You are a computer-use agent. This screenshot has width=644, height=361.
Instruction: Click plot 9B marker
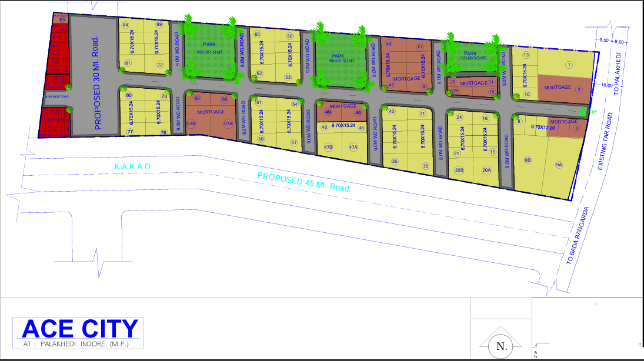528,160
